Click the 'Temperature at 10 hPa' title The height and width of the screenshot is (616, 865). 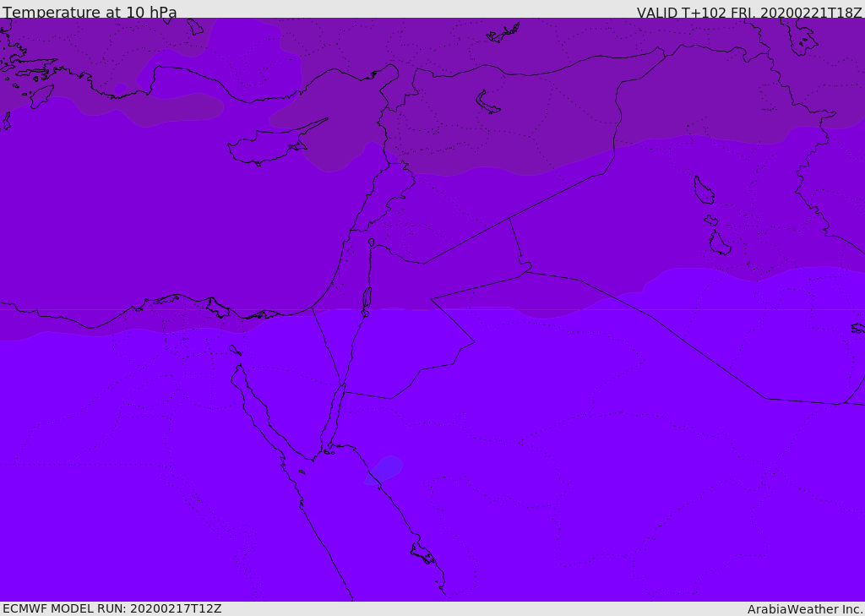tap(90, 13)
